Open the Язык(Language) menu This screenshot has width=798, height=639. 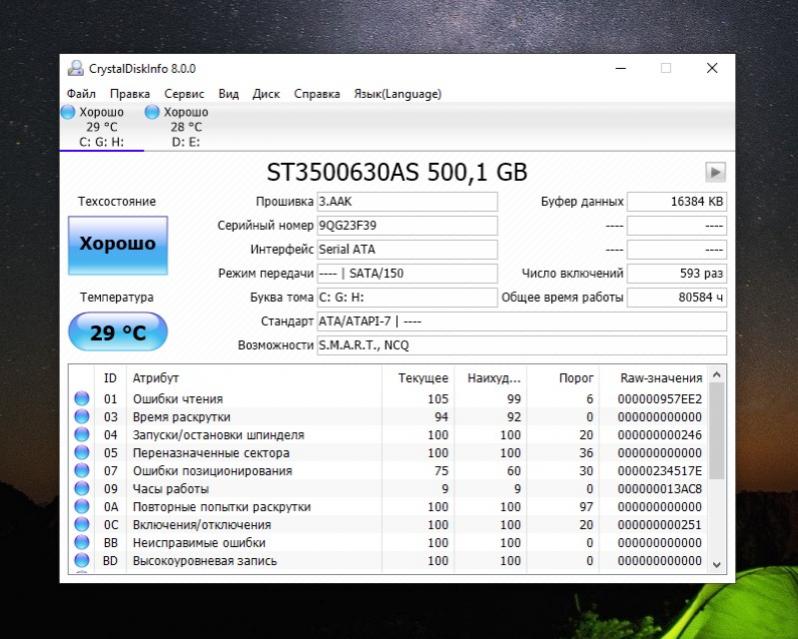(397, 94)
